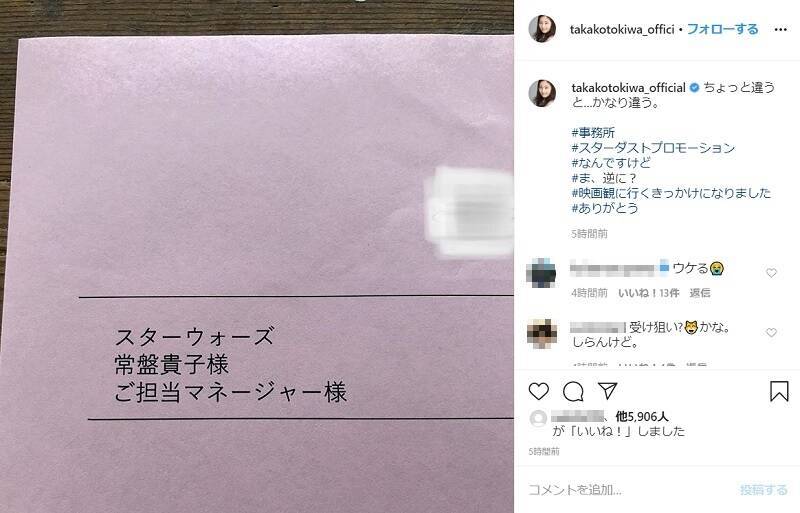View いいね！13件 on the first comment
800x513 pixels.
(648, 293)
